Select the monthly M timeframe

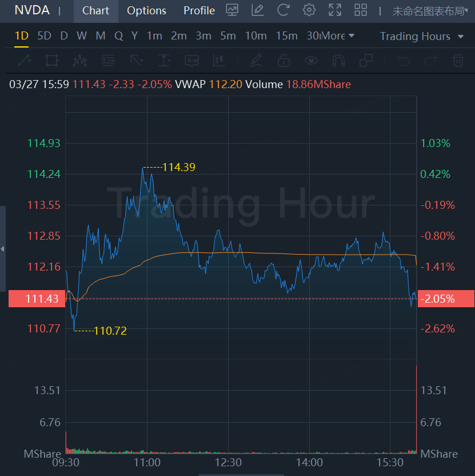click(x=101, y=36)
